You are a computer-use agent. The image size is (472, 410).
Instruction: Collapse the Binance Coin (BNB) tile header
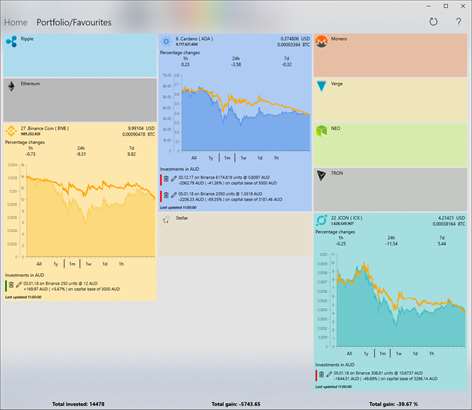(80, 131)
